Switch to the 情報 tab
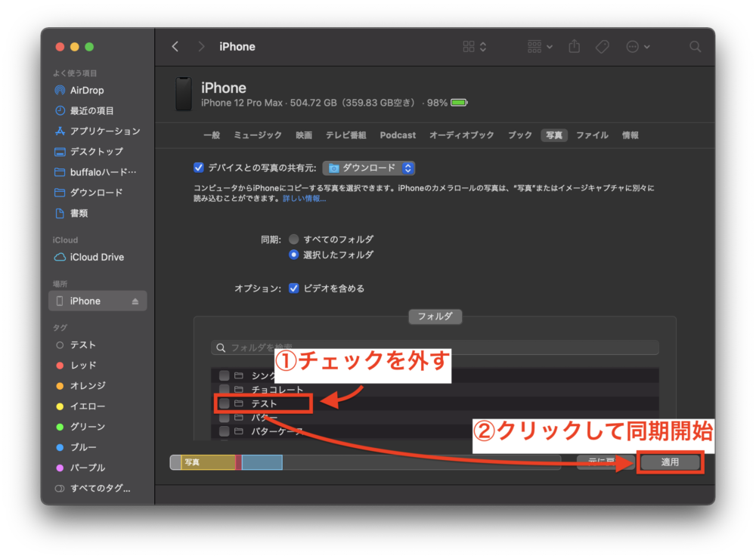Image resolution: width=756 pixels, height=559 pixels. 631,135
